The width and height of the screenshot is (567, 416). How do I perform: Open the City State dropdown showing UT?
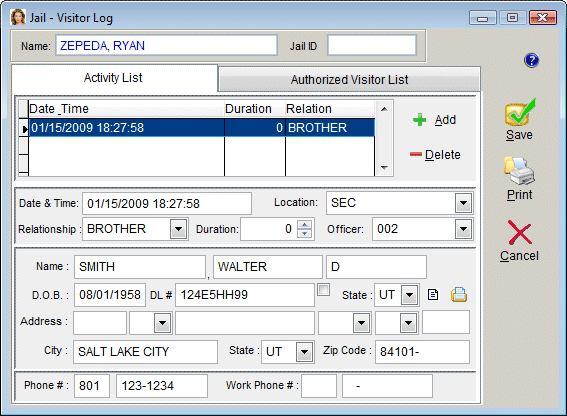pyautogui.click(x=304, y=352)
